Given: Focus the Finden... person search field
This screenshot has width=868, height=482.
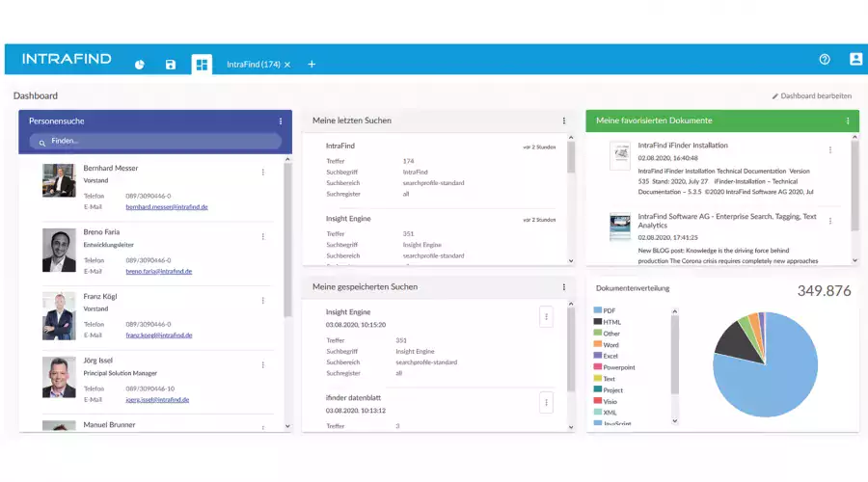Looking at the screenshot, I should 155,141.
